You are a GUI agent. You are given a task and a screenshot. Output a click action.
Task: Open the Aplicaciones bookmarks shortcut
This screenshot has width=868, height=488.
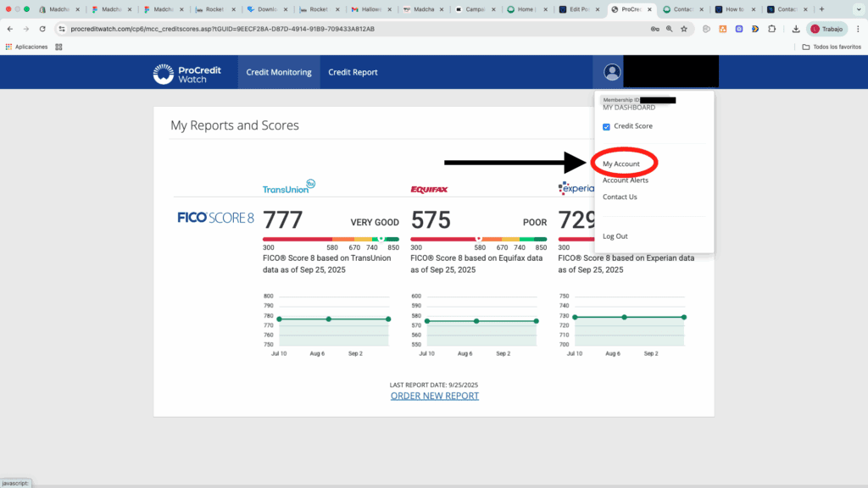(28, 47)
